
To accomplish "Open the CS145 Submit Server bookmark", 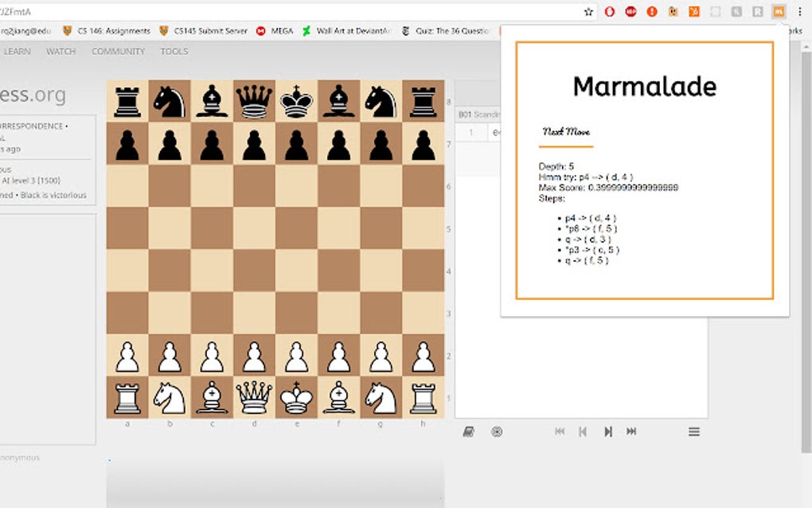I will [209, 31].
